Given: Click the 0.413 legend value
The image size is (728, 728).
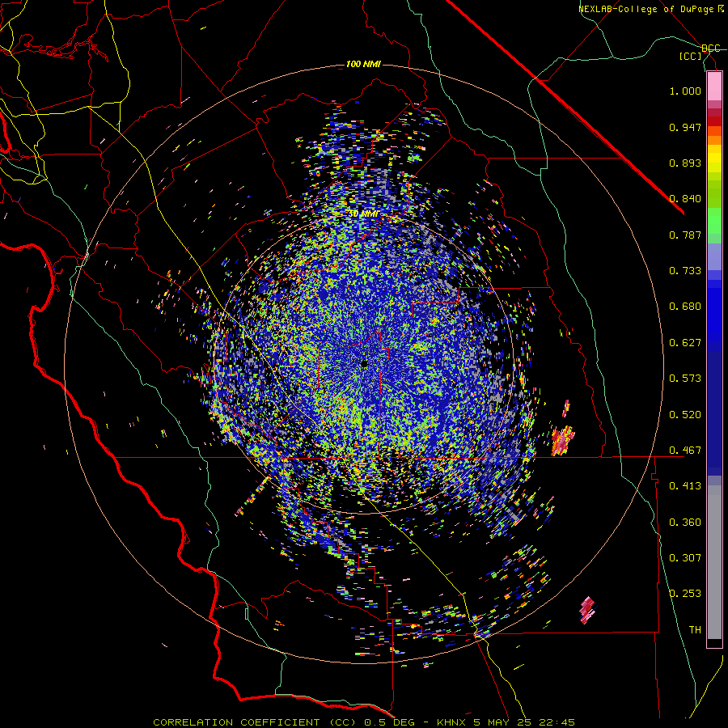Looking at the screenshot, I should pos(685,486).
